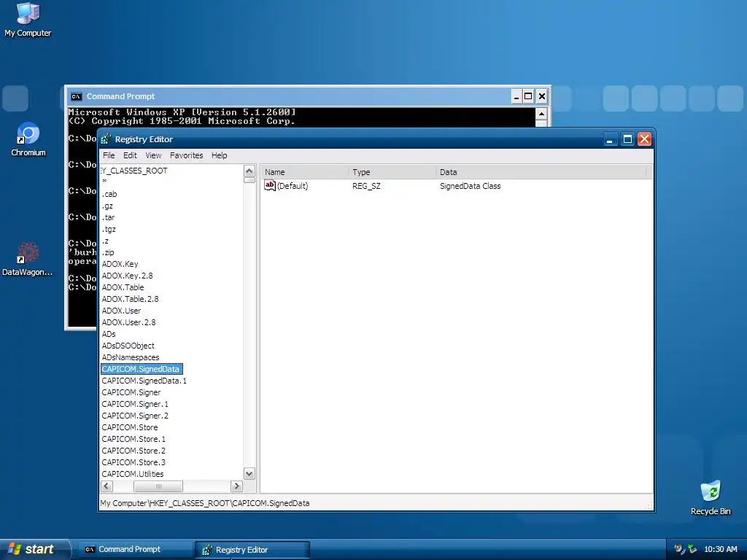This screenshot has width=747, height=560.
Task: Select the CAPICOM.Store key
Action: (130, 427)
